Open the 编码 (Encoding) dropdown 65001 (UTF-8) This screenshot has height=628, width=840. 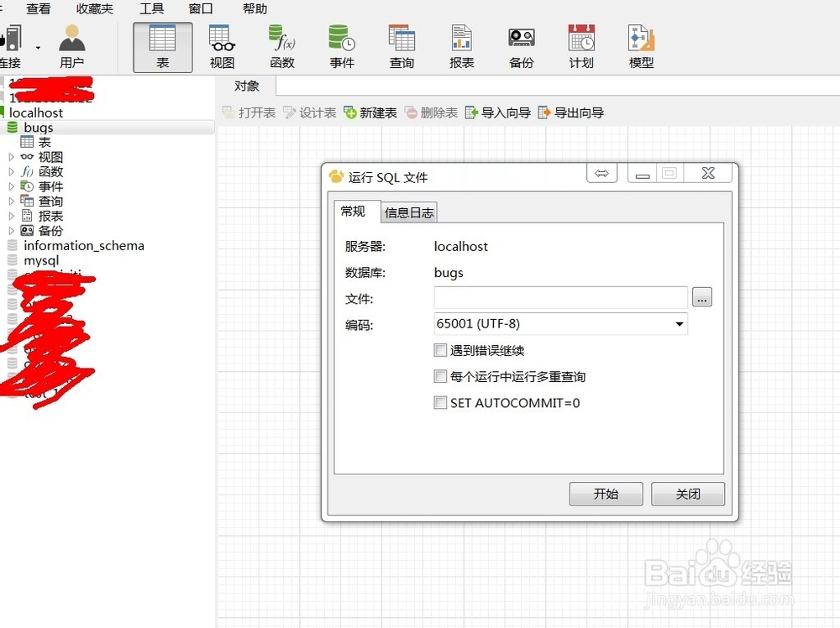[x=560, y=324]
